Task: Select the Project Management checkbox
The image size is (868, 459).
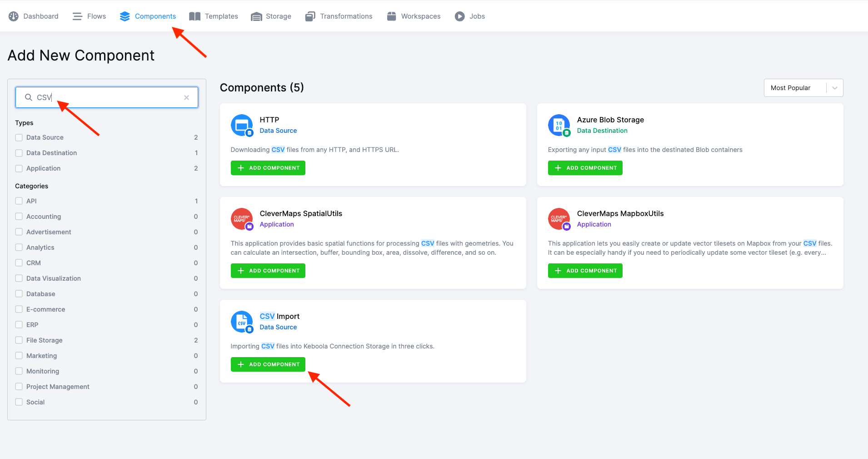Action: [19, 387]
